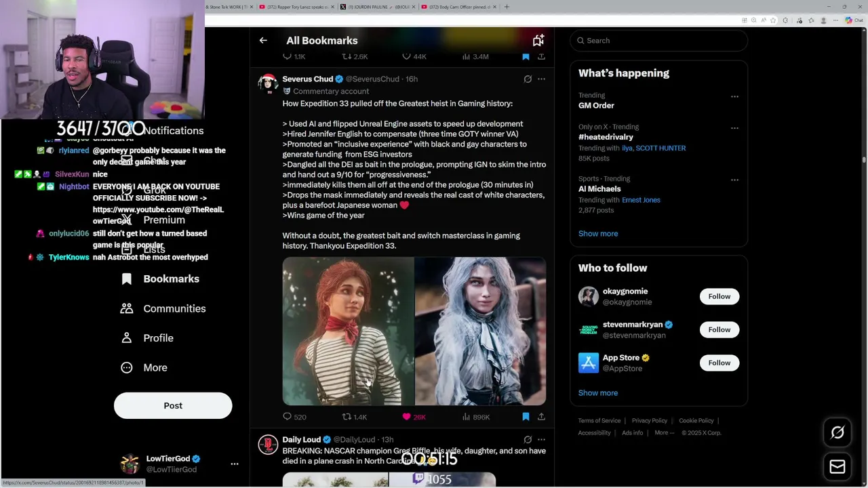Screen dimensions: 868x488
Task: Follow okaygnomie
Action: pyautogui.click(x=719, y=297)
